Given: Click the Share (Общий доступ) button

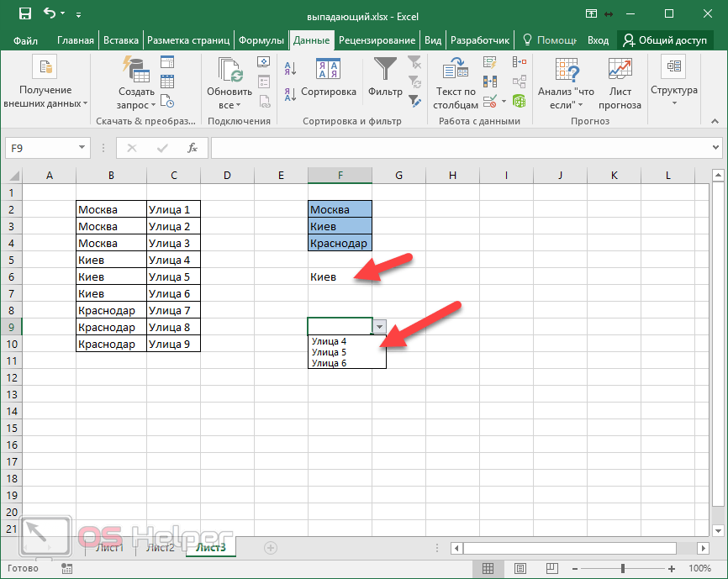Looking at the screenshot, I should [664, 40].
